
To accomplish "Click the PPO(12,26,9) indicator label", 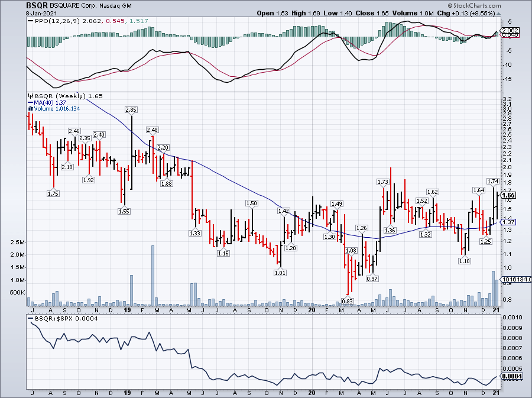I will pyautogui.click(x=57, y=21).
